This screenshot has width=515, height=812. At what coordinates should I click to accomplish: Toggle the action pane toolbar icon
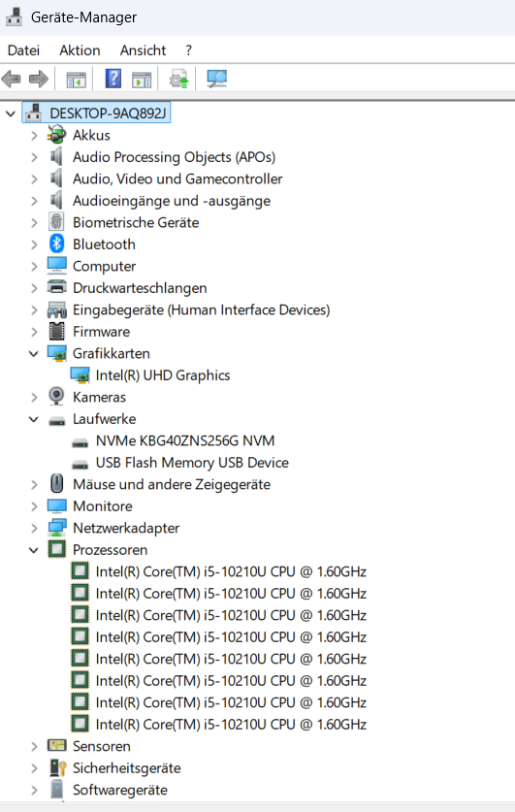tap(142, 80)
